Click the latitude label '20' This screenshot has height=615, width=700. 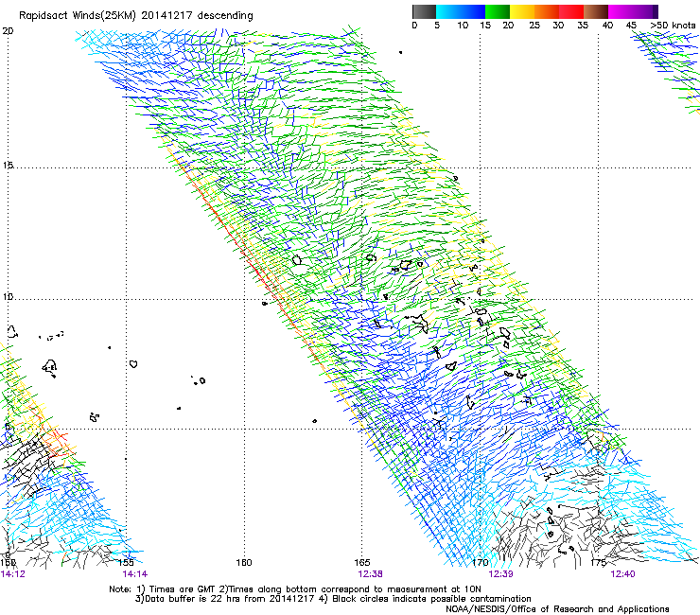(8, 31)
